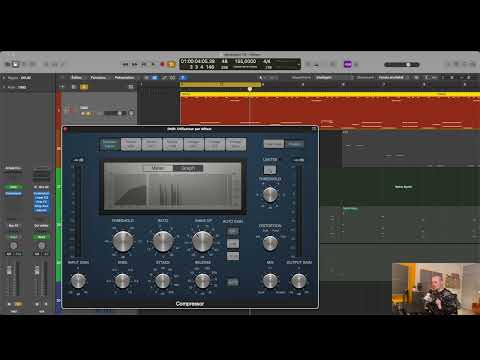Screen dimensions: 480x360
Task: Click the LCD display mode arrow
Action: [x=298, y=64]
